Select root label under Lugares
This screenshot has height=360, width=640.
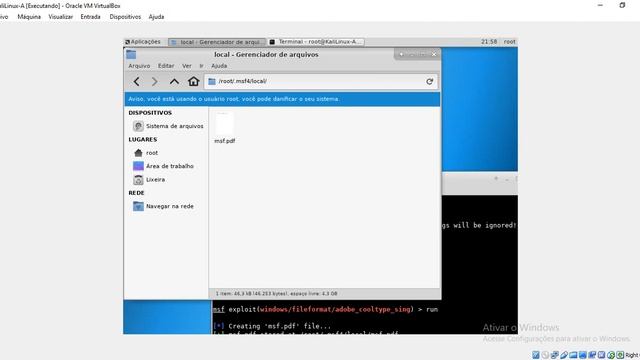[152, 153]
